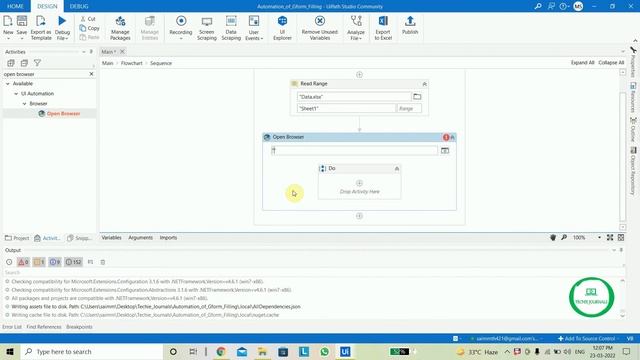Copy the selected activity
This screenshot has height=360, width=640.
(x=89, y=28)
